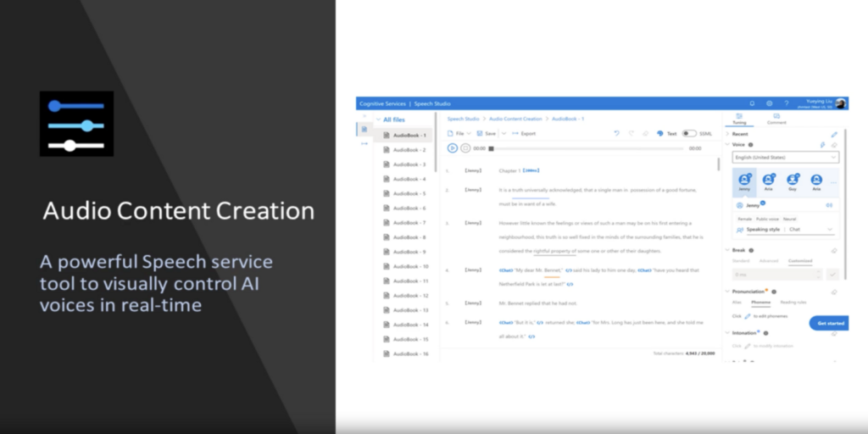
Task: Click the Get started button
Action: coord(830,324)
